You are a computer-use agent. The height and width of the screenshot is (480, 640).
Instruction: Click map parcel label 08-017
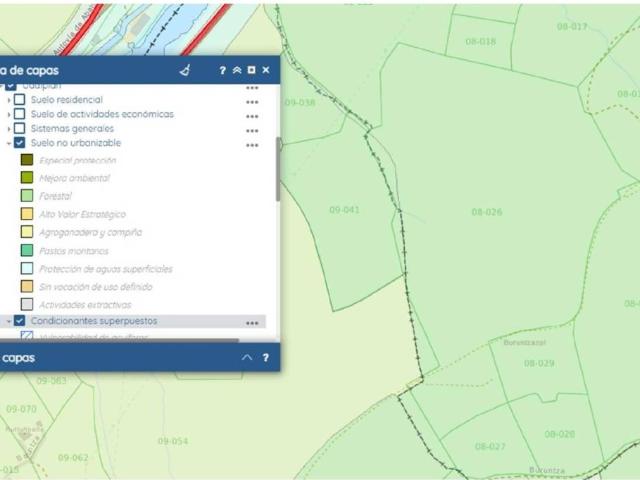click(x=572, y=27)
